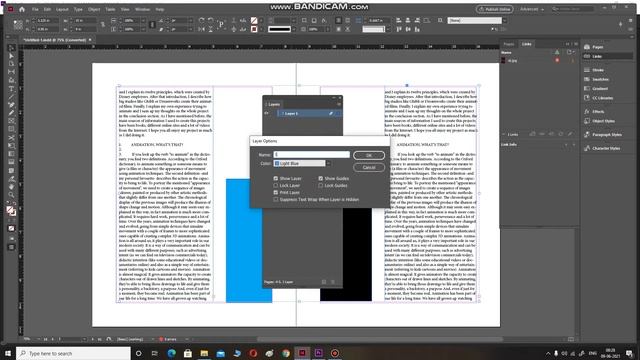
Task: Select the Pencil tool
Action: click(x=11, y=113)
